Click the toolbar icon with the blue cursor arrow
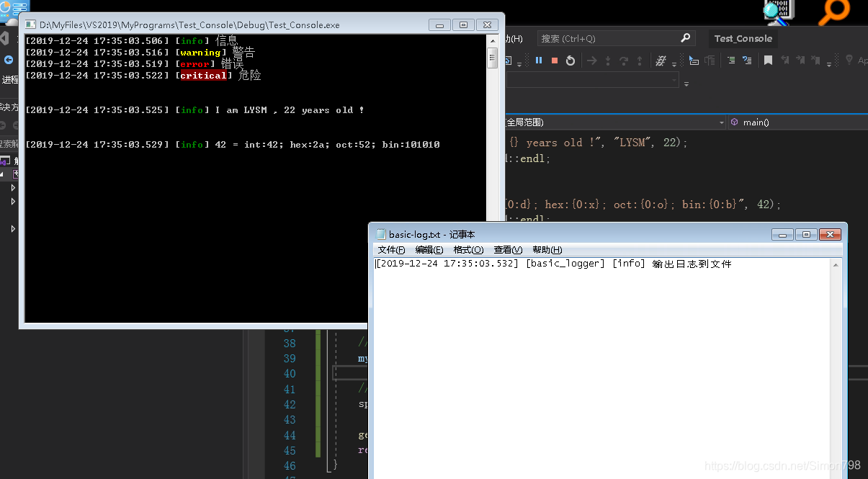This screenshot has width=868, height=479. click(x=693, y=61)
